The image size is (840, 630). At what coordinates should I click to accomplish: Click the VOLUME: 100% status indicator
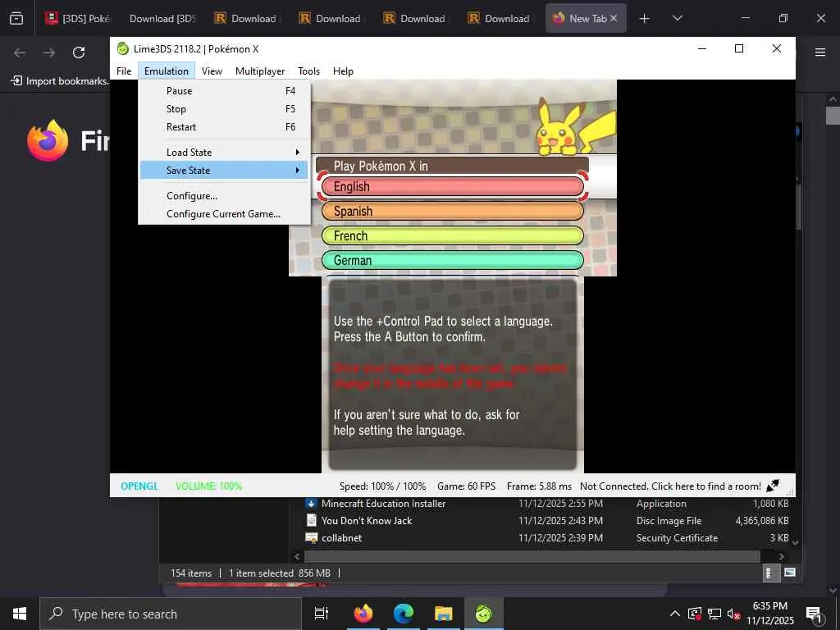(x=209, y=486)
